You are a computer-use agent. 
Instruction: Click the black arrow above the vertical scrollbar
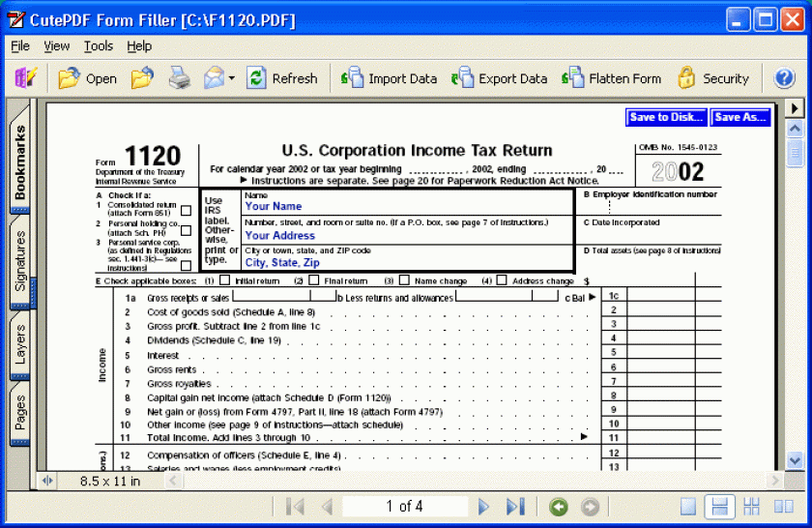tap(795, 108)
